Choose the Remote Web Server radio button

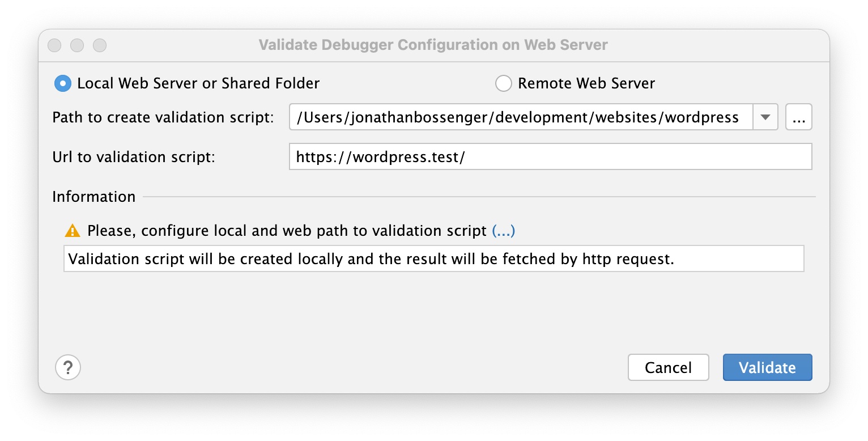click(503, 84)
